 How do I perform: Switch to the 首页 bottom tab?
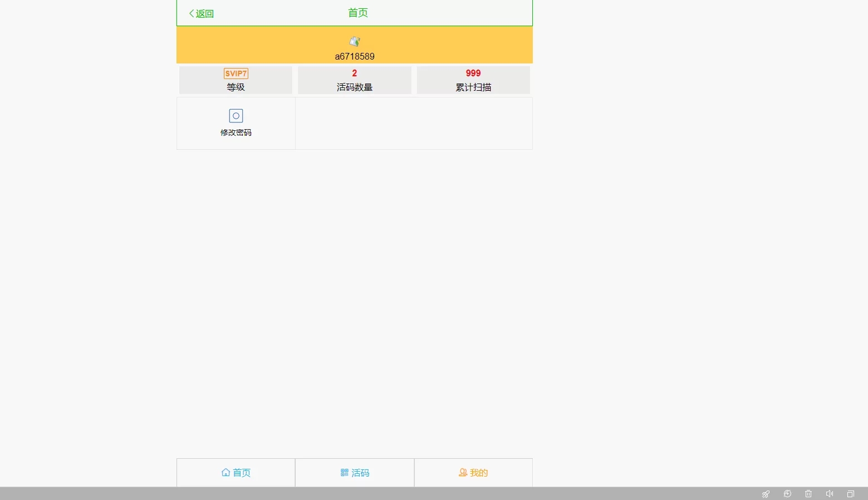point(236,473)
